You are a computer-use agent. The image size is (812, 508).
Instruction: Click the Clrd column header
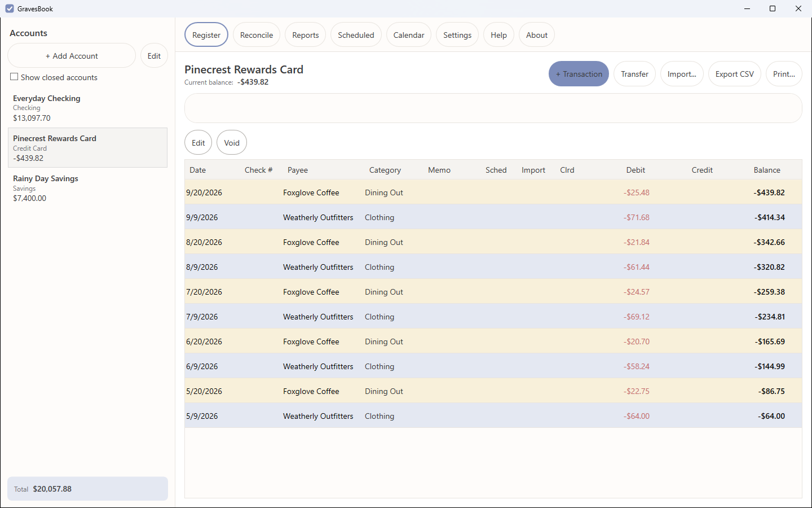click(567, 170)
